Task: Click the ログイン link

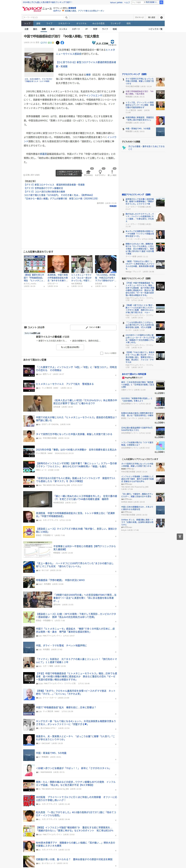Action: [x=57, y=11]
